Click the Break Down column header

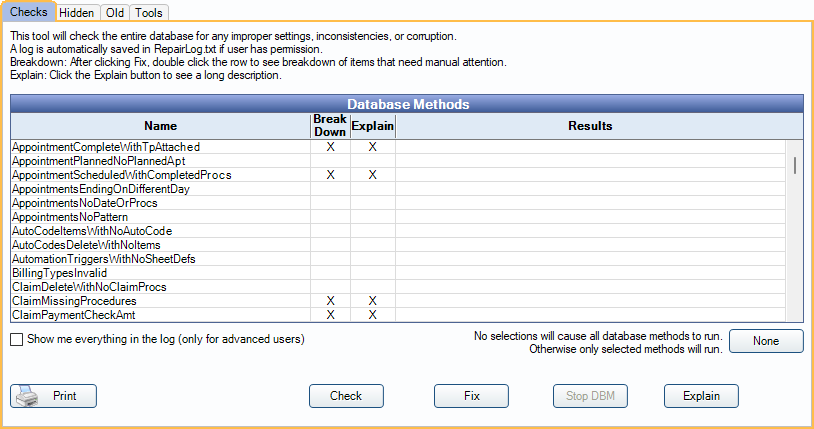tap(330, 126)
